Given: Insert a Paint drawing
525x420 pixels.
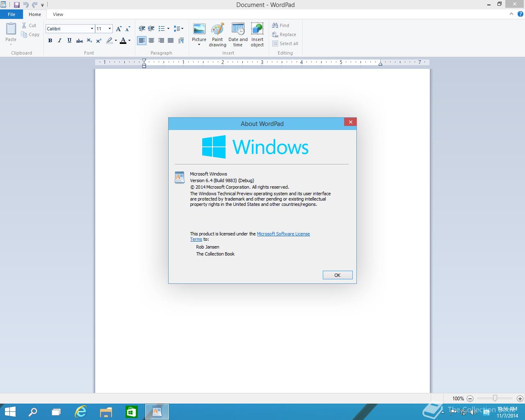Looking at the screenshot, I should [x=217, y=35].
